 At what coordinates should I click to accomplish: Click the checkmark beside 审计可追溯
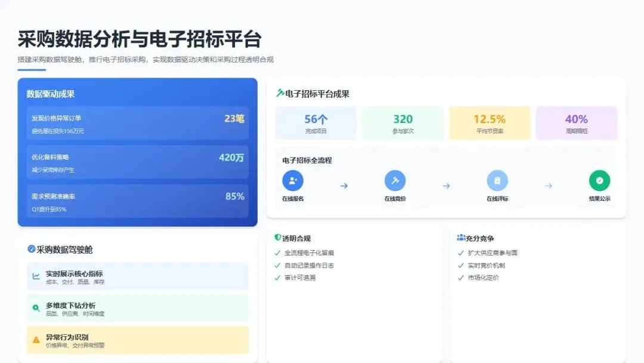point(277,278)
